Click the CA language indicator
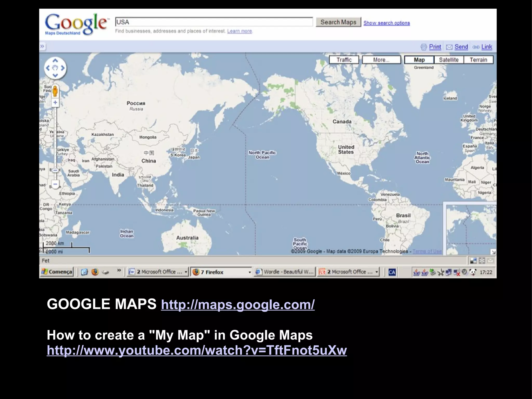Screen dimensions: 532x399 tap(392, 272)
